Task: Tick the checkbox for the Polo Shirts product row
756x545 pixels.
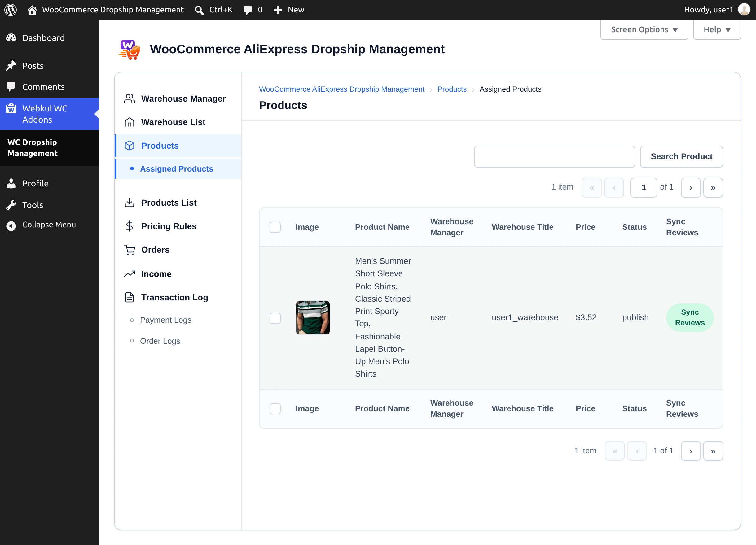Action: click(275, 318)
